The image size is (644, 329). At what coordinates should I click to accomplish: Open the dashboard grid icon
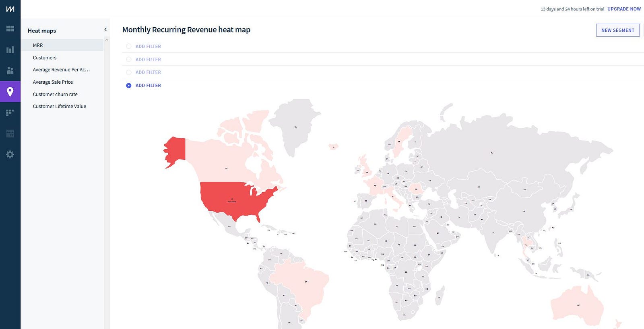pyautogui.click(x=10, y=29)
